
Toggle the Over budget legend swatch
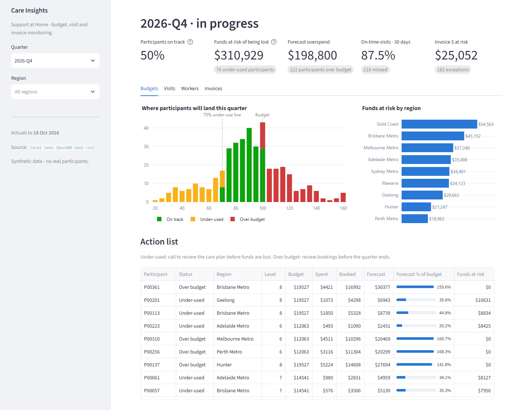233,219
